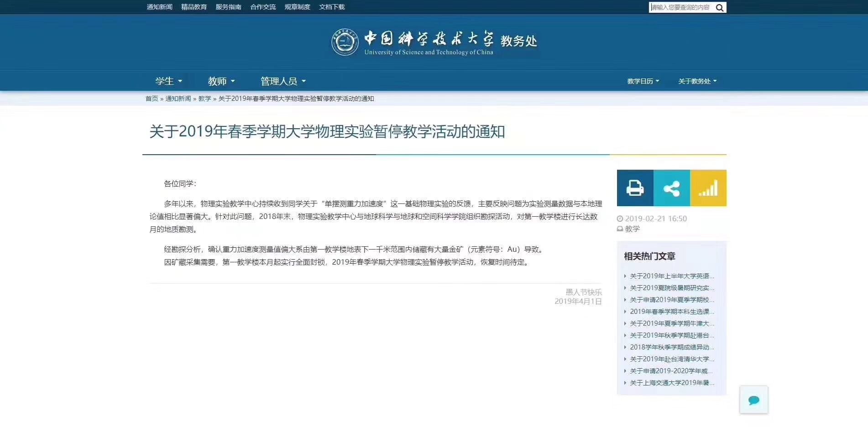Open the 管理人员 dropdown menu

click(x=283, y=81)
